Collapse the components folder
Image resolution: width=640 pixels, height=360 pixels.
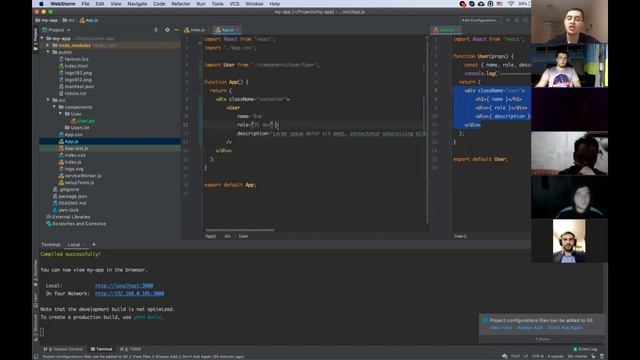[54, 107]
